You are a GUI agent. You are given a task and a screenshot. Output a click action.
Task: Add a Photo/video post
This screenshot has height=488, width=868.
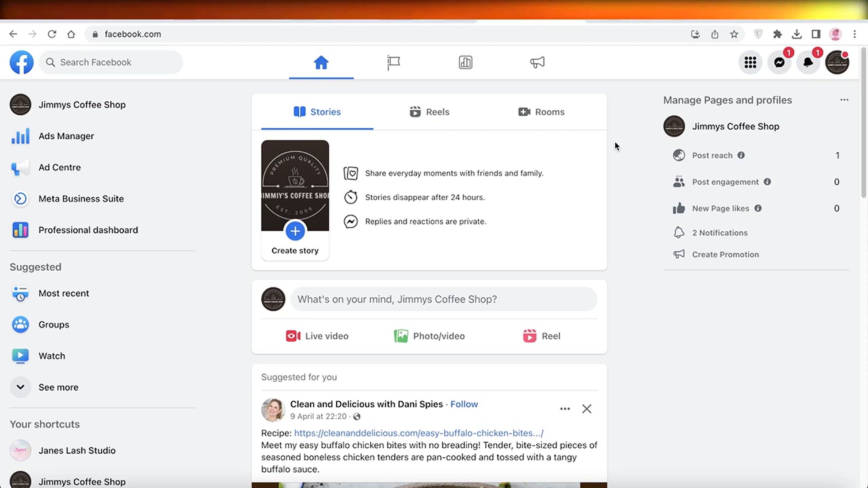[x=429, y=336]
